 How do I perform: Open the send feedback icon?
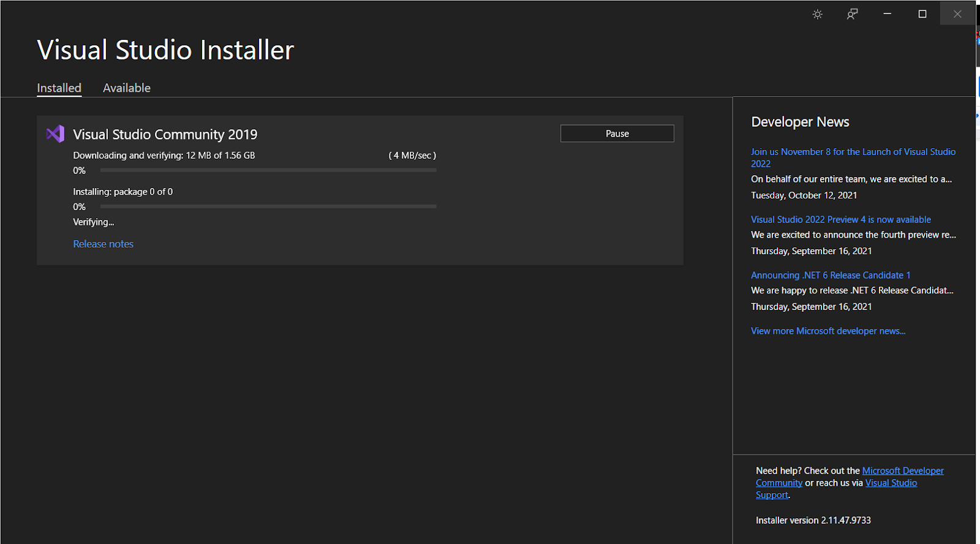[x=852, y=14]
